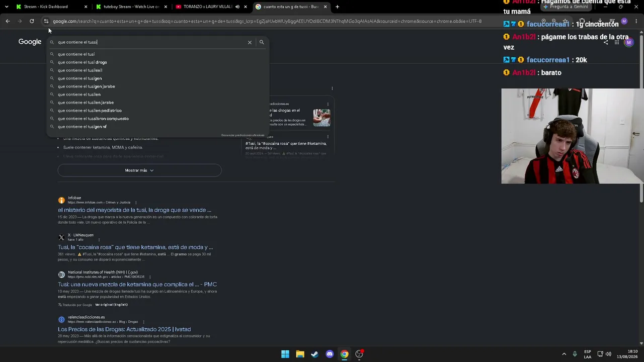Click 'Ver original (English)' link under the NIH result

(111, 305)
